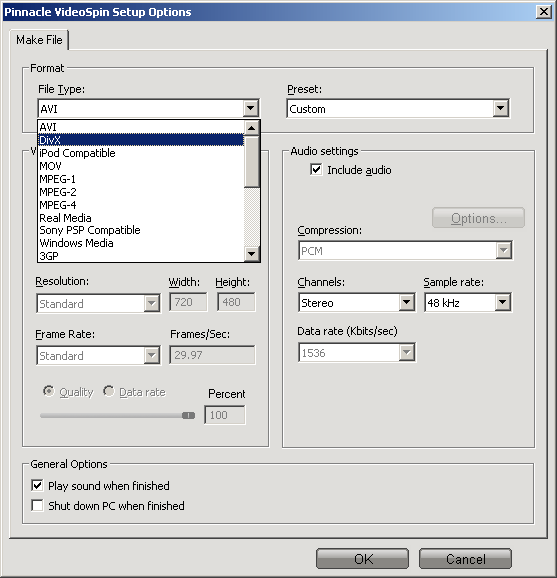Select the Data rate radio button
Screen dimensions: 557x578
tap(109, 391)
